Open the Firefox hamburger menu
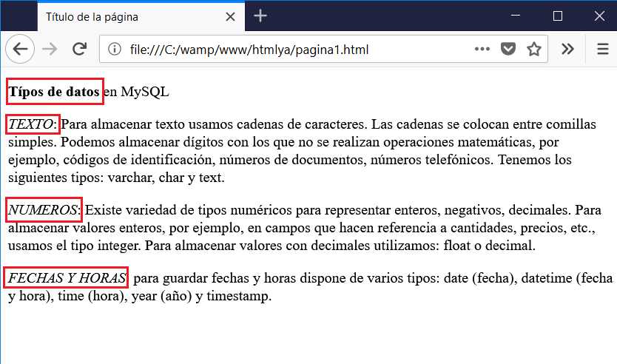 click(x=602, y=49)
